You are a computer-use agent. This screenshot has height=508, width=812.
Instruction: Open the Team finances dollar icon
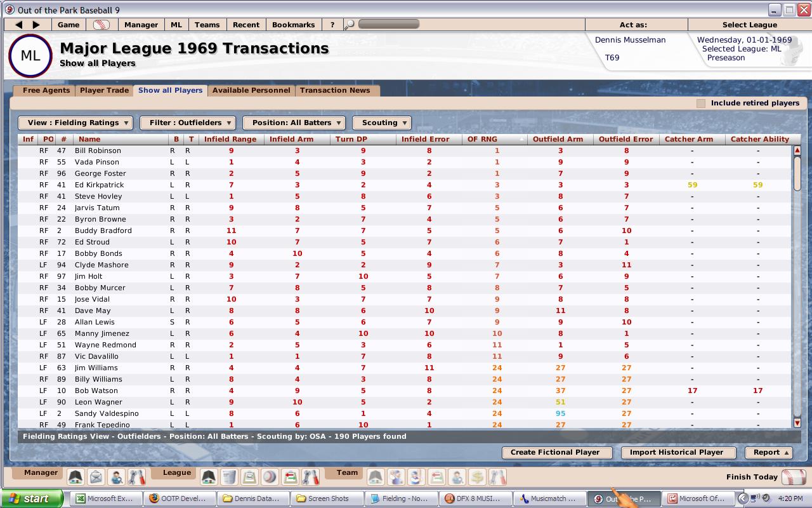(x=477, y=477)
